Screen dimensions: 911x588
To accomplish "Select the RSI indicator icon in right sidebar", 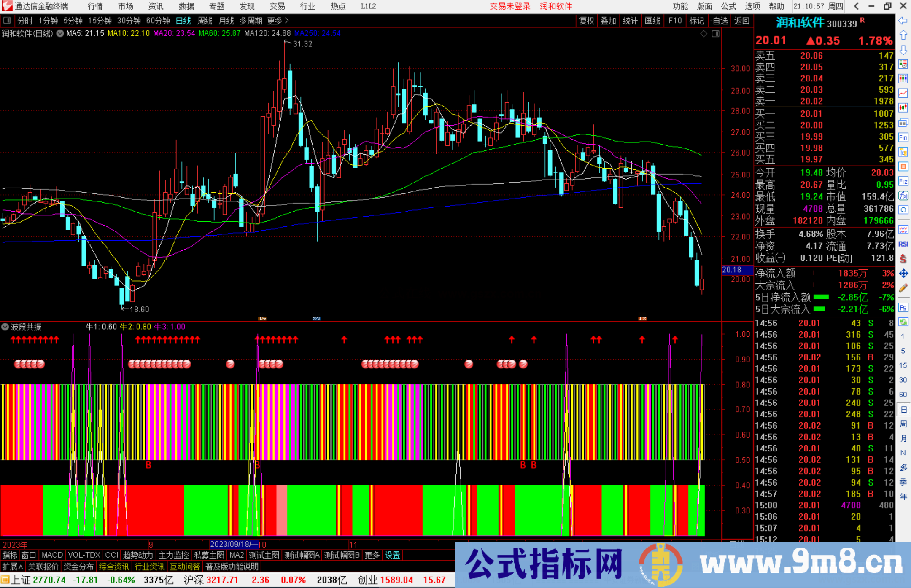I will click(903, 244).
